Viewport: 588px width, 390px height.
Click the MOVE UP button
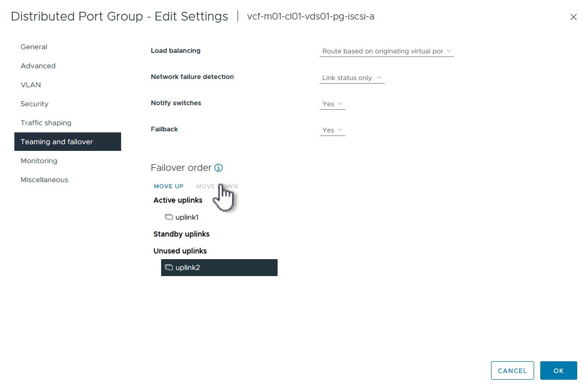click(169, 186)
